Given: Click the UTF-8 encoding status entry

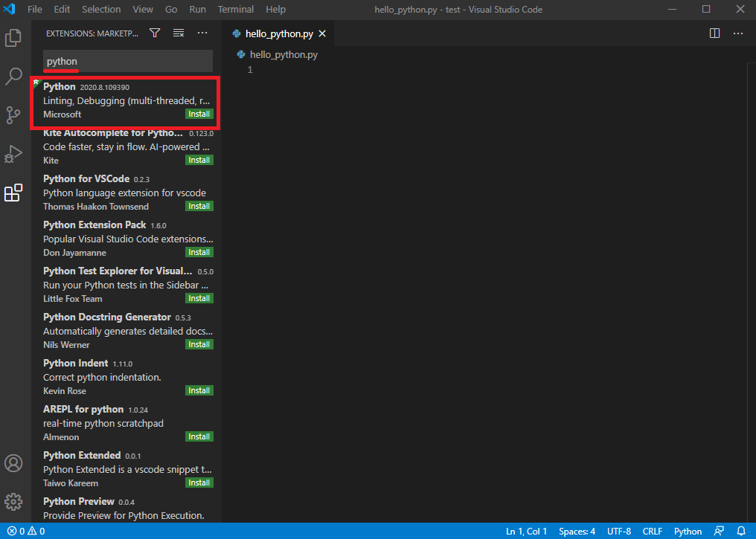Looking at the screenshot, I should pos(619,532).
